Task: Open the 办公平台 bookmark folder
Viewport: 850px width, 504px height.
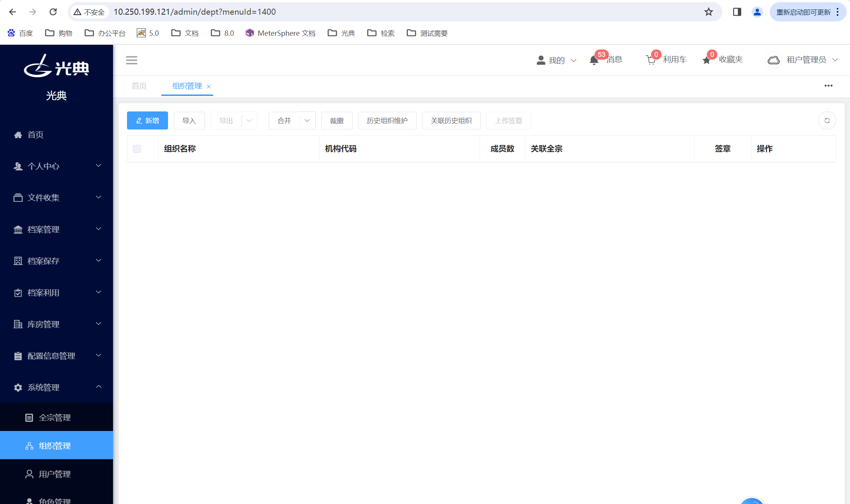Action: [x=105, y=33]
